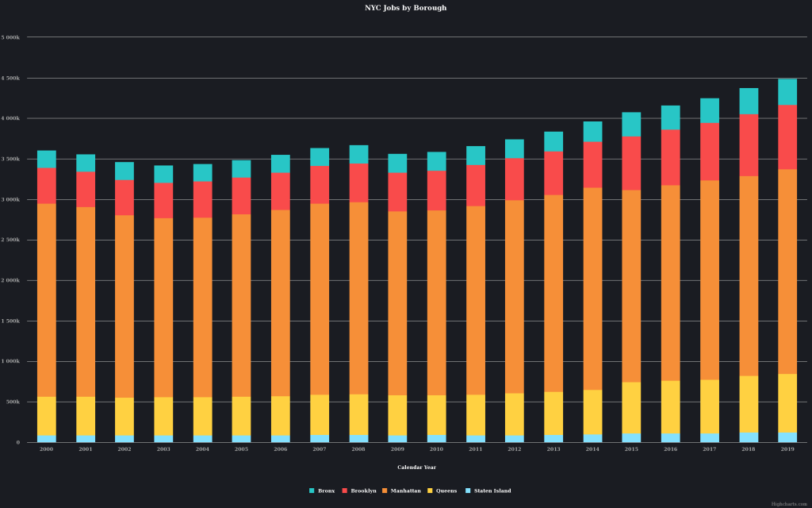This screenshot has width=812, height=508.
Task: Click the 1 500k y-axis label
Action: [10, 321]
